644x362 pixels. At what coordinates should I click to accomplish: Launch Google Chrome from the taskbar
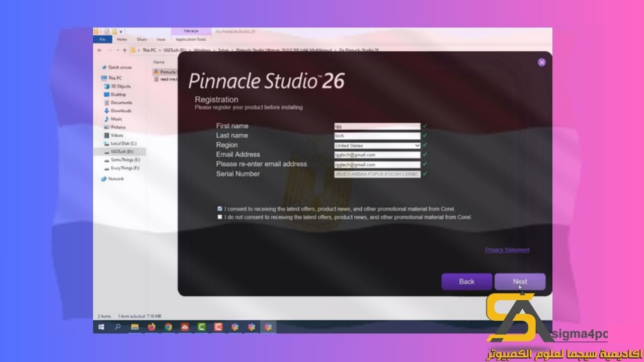(x=168, y=327)
